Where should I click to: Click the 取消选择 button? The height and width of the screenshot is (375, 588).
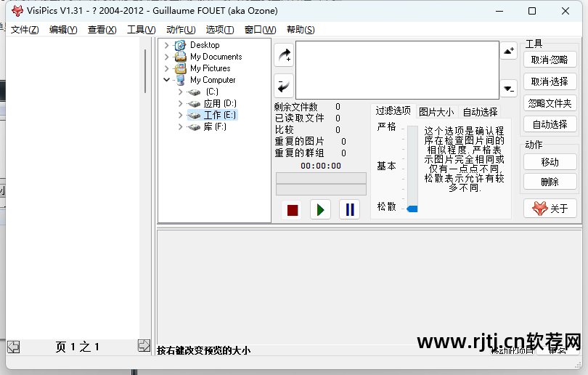(550, 81)
